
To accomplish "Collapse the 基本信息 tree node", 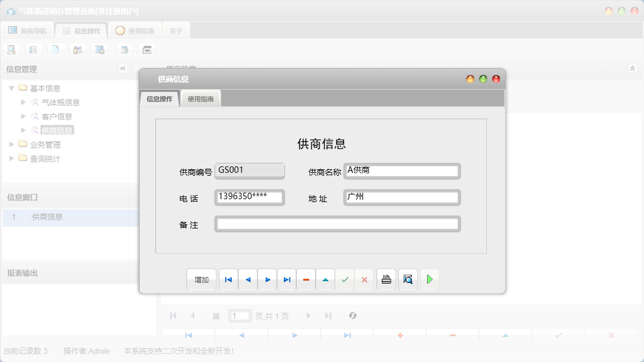I will click(11, 88).
